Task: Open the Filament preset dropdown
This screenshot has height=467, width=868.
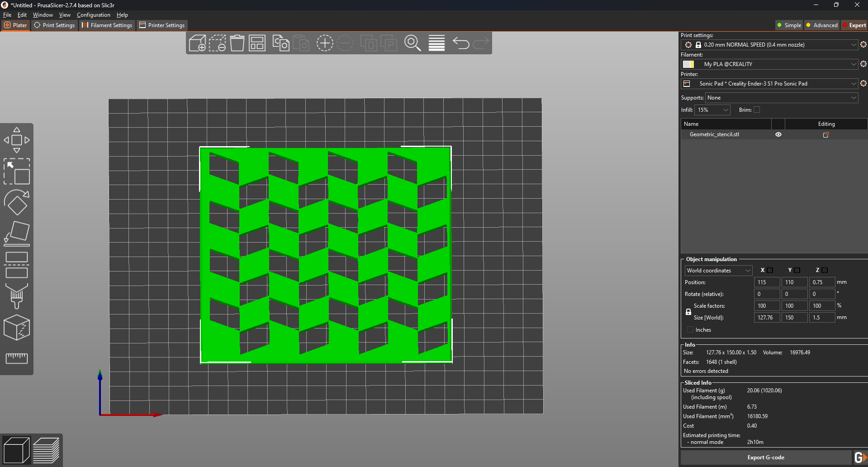Action: coord(769,64)
